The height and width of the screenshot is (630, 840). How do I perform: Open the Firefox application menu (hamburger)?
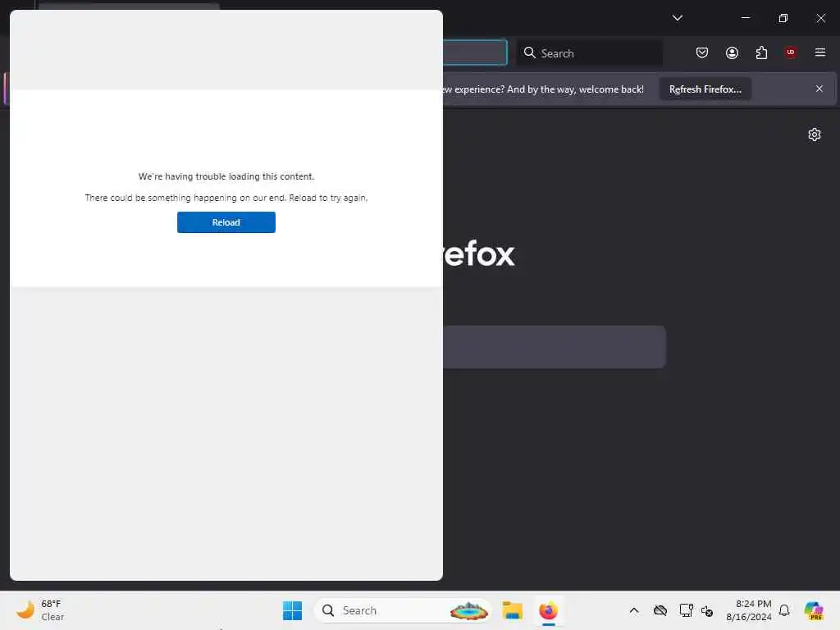click(x=819, y=52)
